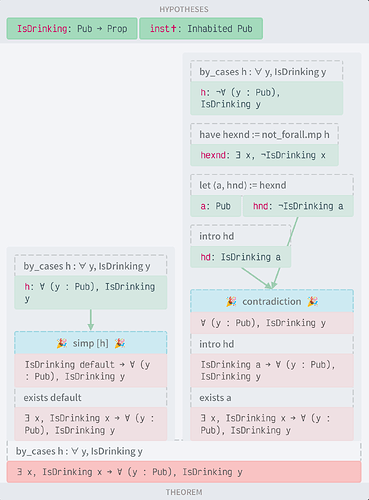369x500 pixels.
Task: Select 'IsDrinking default → ∀' goal box
Action: coord(90,370)
